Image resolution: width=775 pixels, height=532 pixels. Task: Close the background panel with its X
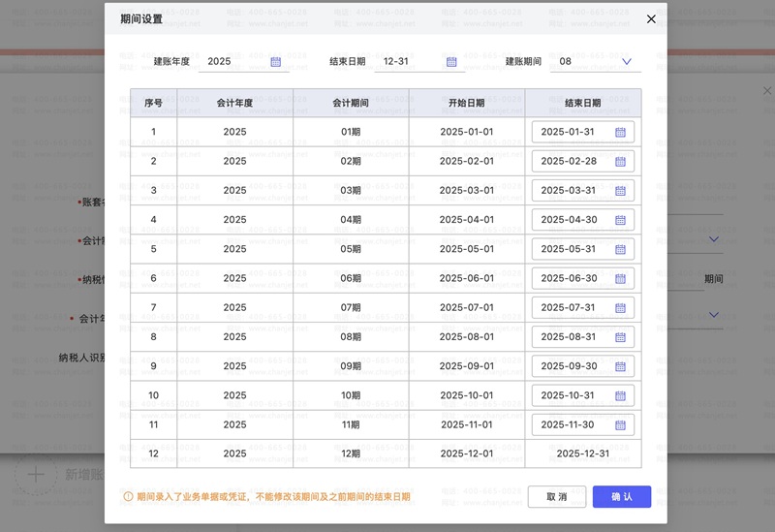(767, 90)
